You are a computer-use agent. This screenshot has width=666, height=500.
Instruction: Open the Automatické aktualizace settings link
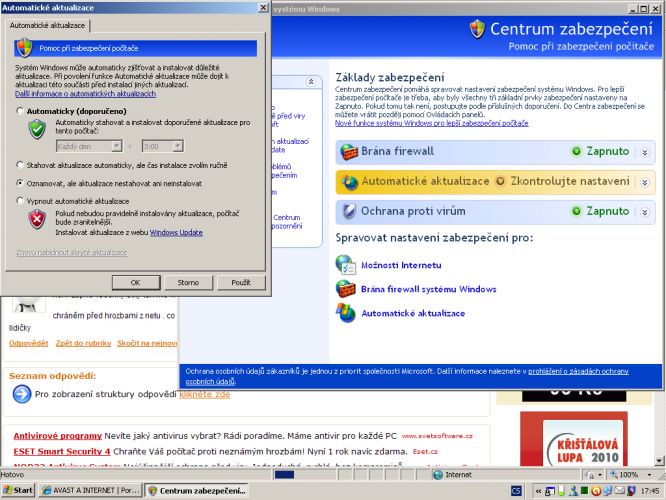[413, 314]
